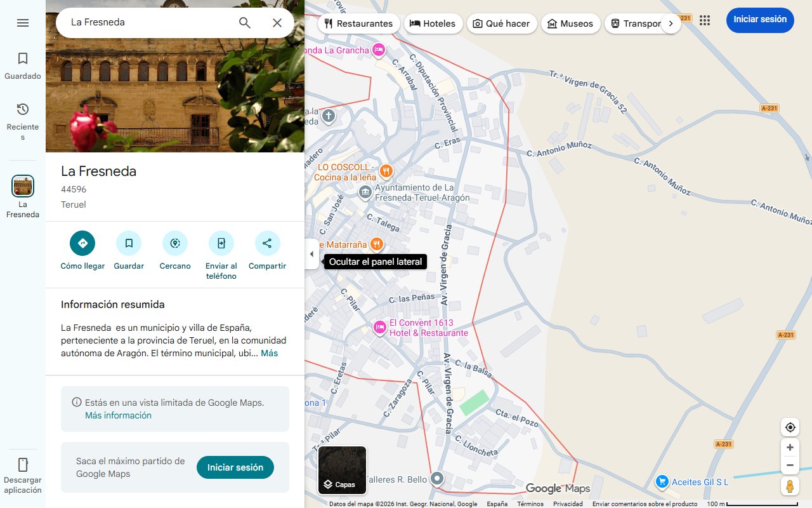Click the blue Iniciar sesión button top right
The width and height of the screenshot is (812, 508).
[x=759, y=20]
